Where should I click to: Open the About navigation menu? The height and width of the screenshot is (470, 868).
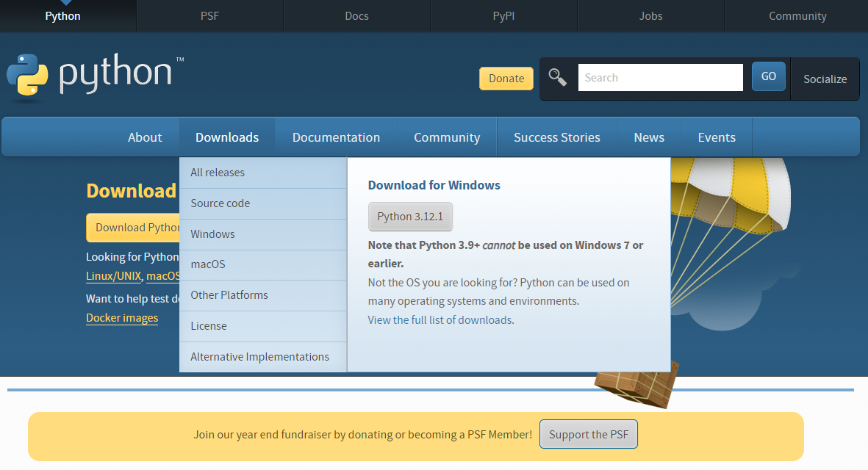coord(145,137)
